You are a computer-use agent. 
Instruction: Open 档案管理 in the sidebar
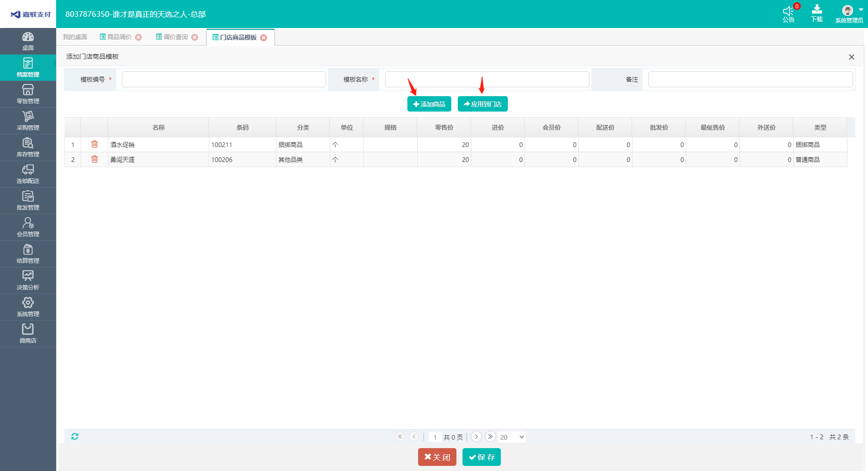point(28,68)
